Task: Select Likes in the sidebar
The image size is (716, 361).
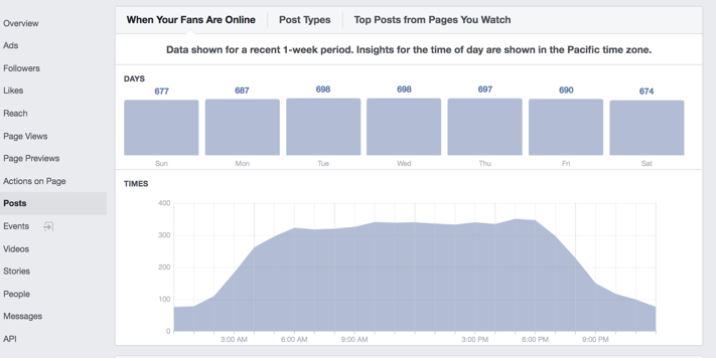Action: (x=13, y=90)
